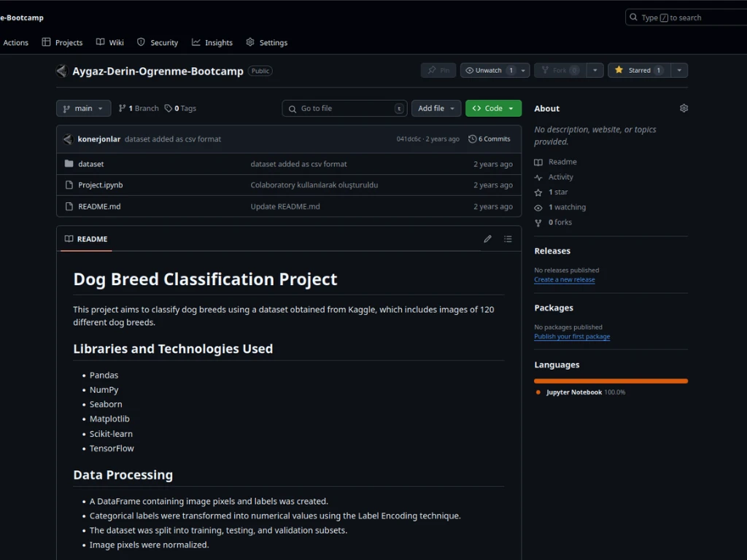Click the edit README pencil icon
Image resolution: width=747 pixels, height=560 pixels.
click(x=487, y=239)
